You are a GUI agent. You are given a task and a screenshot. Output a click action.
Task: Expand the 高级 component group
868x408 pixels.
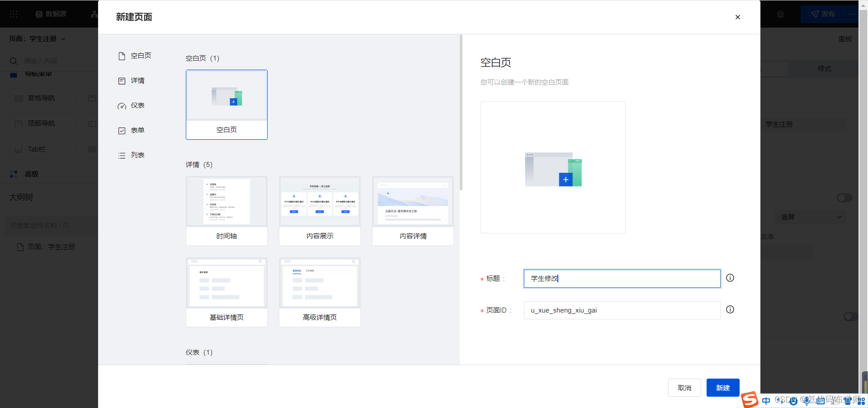point(25,174)
